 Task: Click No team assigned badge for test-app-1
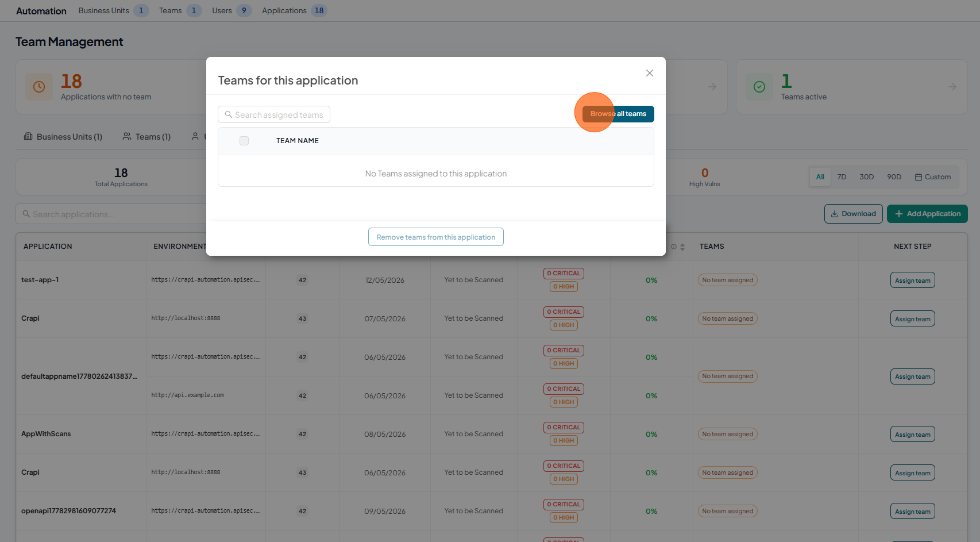click(x=728, y=280)
